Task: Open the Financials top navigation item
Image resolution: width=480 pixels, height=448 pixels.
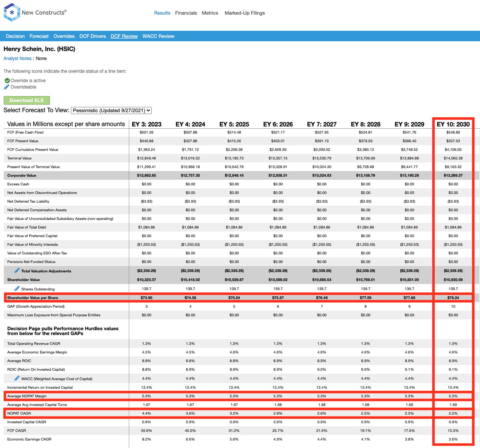Action: point(186,13)
